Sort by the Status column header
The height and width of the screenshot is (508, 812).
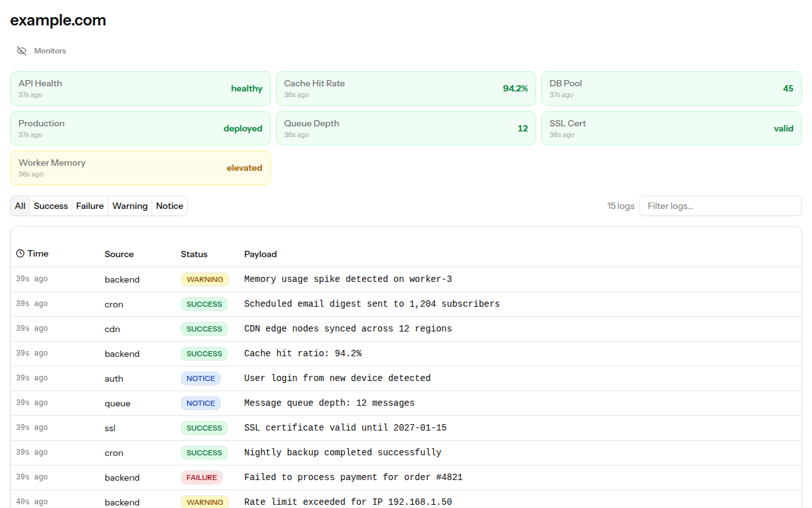(194, 254)
